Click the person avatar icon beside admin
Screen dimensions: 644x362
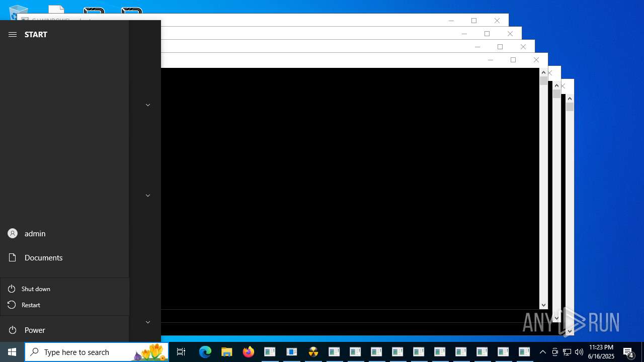click(13, 233)
